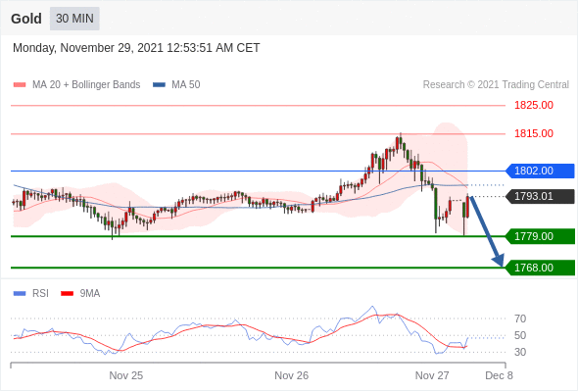
Task: Click the MA 20 + Bollinger Bands legend swatch
Action: pyautogui.click(x=20, y=85)
